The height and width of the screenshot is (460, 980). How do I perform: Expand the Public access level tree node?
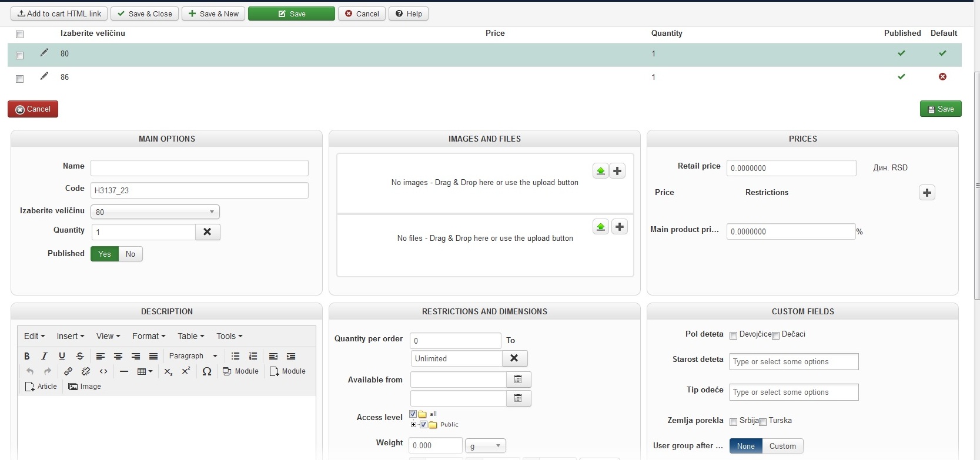413,424
